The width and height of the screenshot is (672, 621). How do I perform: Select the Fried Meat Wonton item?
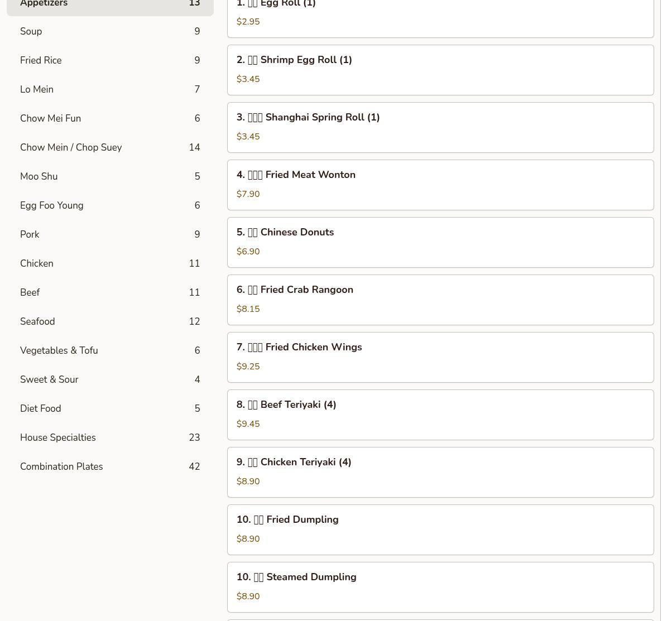coord(440,185)
